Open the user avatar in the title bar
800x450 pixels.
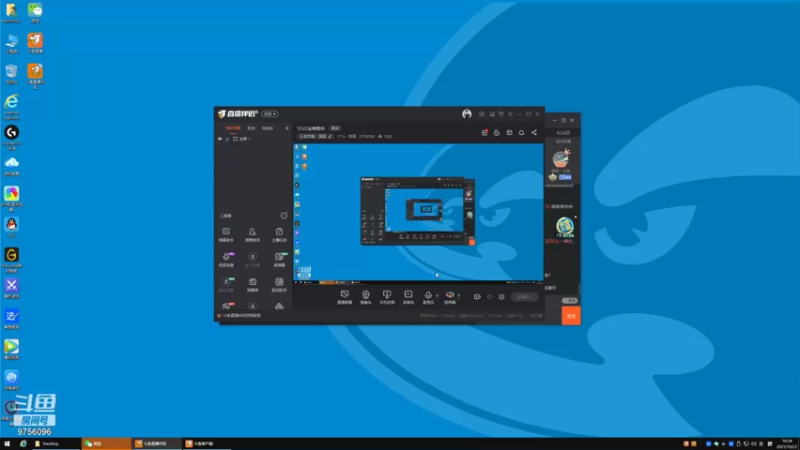click(466, 114)
